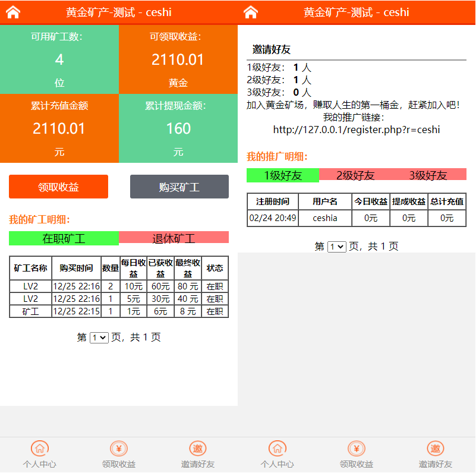Image resolution: width=476 pixels, height=473 pixels.
Task: Select the 在职矿工 tab
Action: (x=64, y=238)
